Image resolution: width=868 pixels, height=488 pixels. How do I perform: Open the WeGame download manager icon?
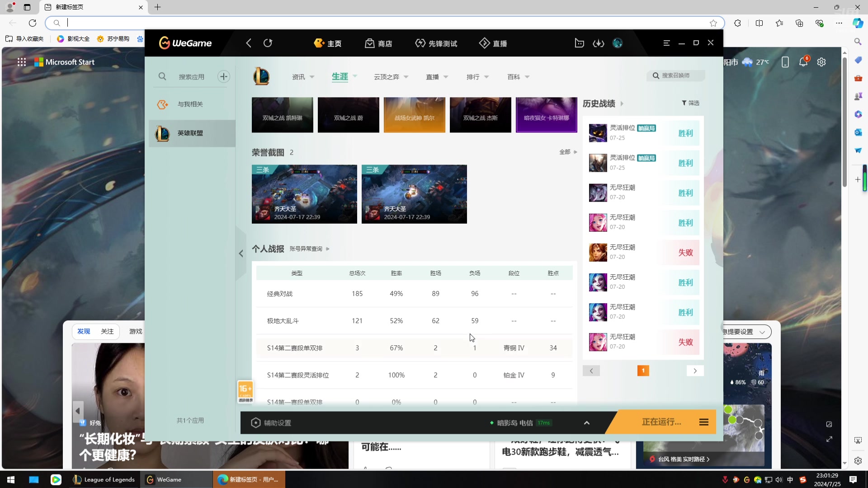click(599, 43)
